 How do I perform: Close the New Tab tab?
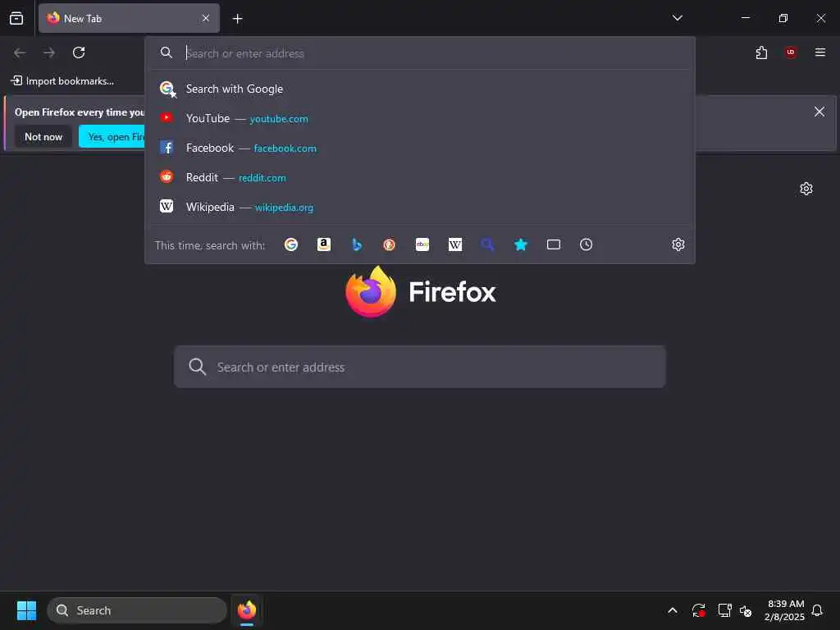206,18
